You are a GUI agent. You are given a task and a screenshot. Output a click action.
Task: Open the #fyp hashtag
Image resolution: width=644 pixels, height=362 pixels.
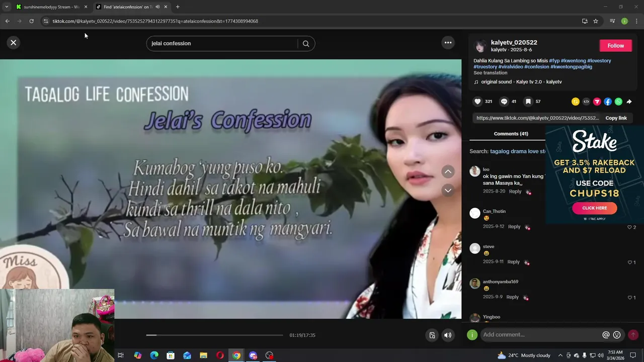coord(554,61)
